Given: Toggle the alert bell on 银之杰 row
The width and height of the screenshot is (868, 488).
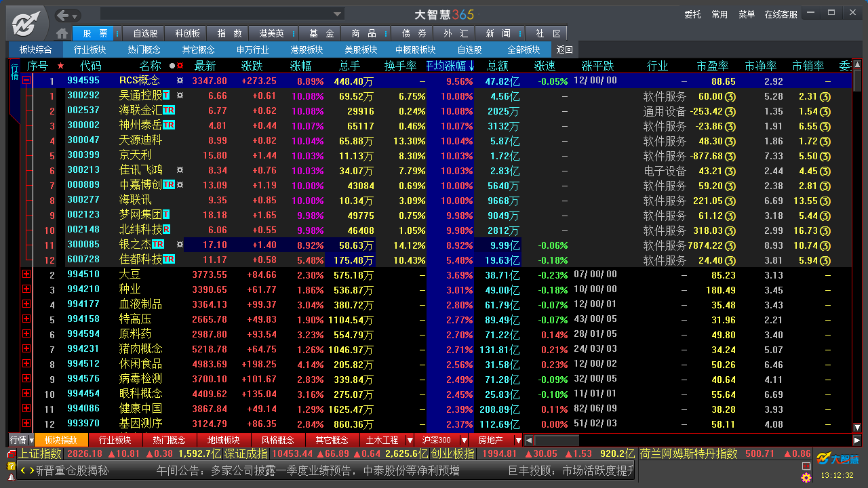Looking at the screenshot, I should coord(179,245).
